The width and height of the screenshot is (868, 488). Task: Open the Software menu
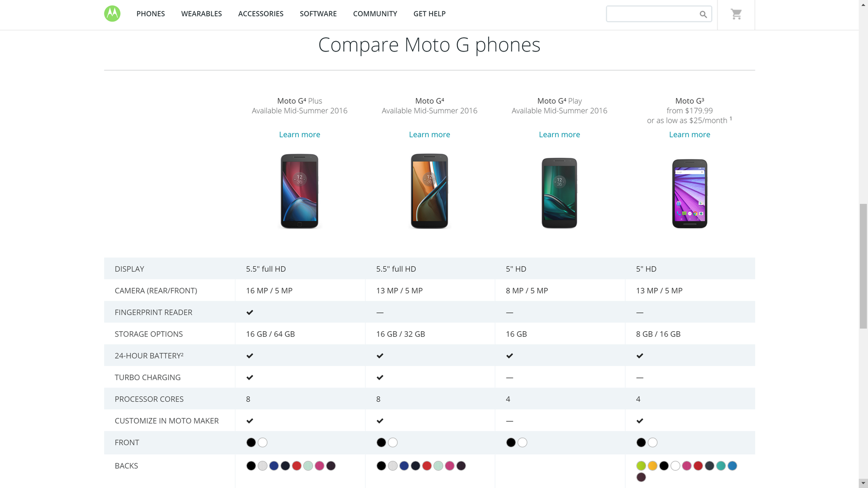(x=318, y=14)
